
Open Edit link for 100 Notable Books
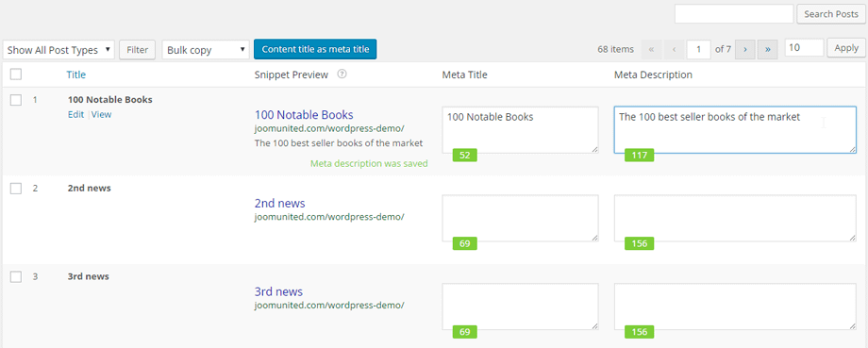coord(75,114)
